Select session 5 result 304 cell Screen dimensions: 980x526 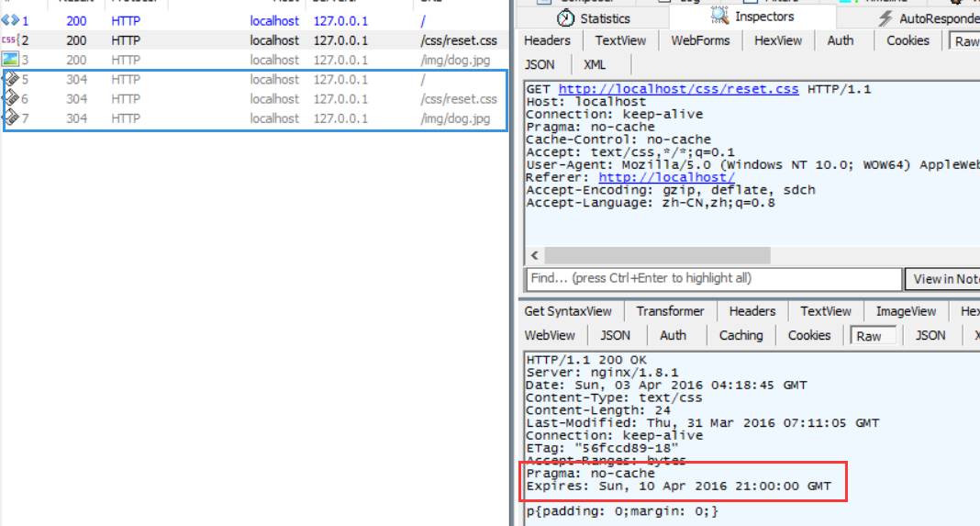pyautogui.click(x=76, y=80)
